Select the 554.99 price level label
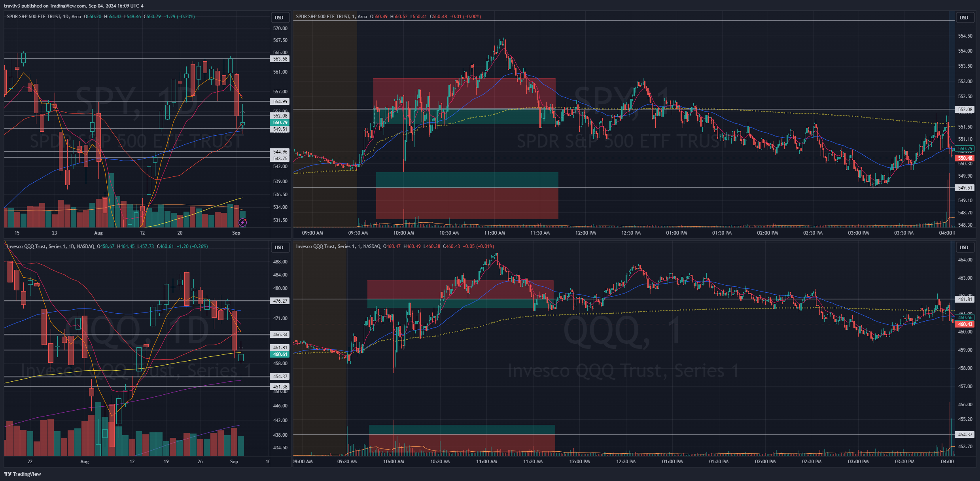 point(280,102)
